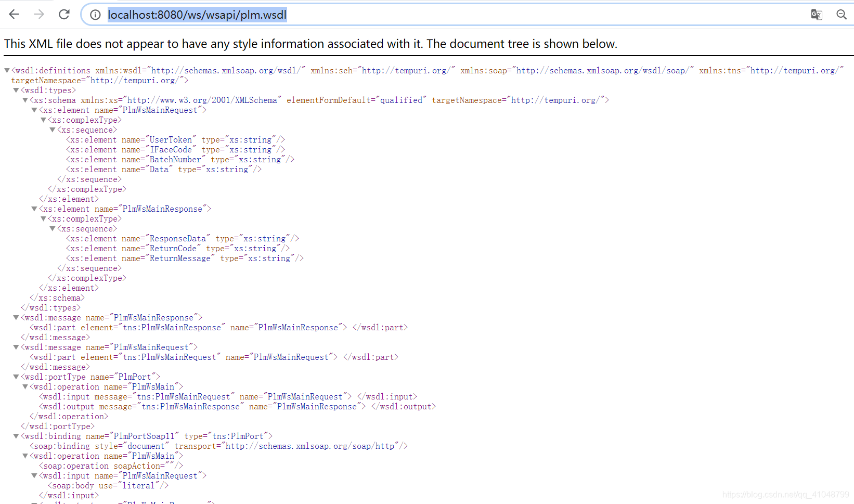Image resolution: width=854 pixels, height=504 pixels.
Task: Reload the WSDL page
Action: pyautogui.click(x=64, y=15)
